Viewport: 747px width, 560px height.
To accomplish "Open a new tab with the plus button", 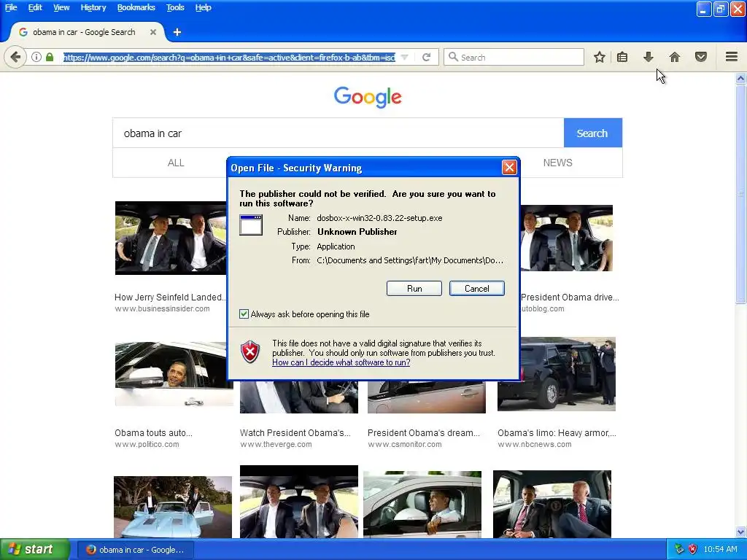I will [x=177, y=32].
